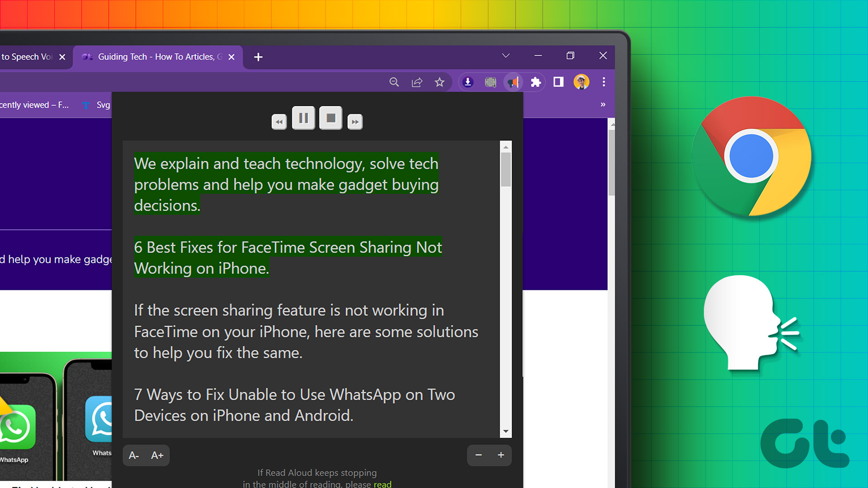Screen dimensions: 868x488
Task: Click the highlighted 'We explain and teach technology' paragraph
Action: pos(286,184)
